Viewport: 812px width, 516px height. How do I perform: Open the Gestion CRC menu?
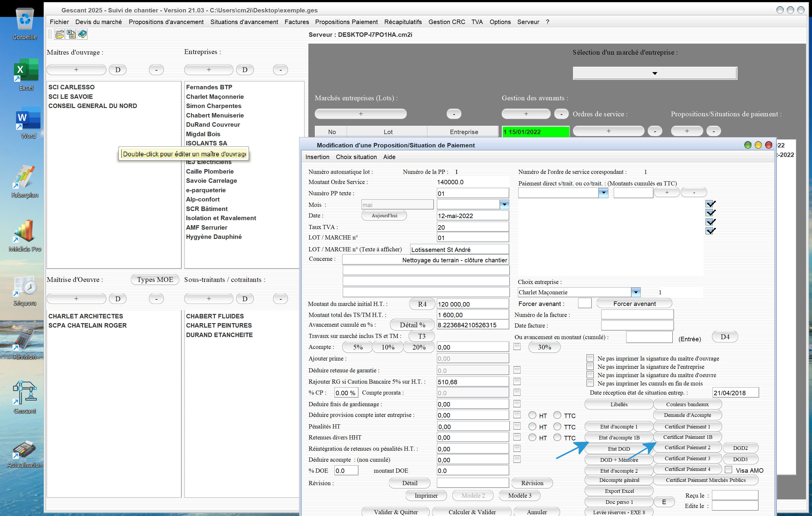pos(446,22)
